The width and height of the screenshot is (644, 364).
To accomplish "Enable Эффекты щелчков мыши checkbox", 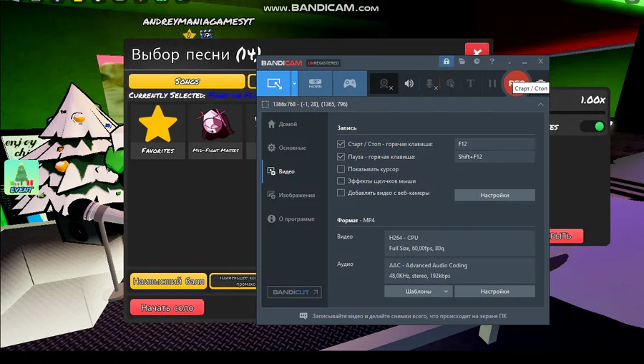I will pyautogui.click(x=341, y=181).
